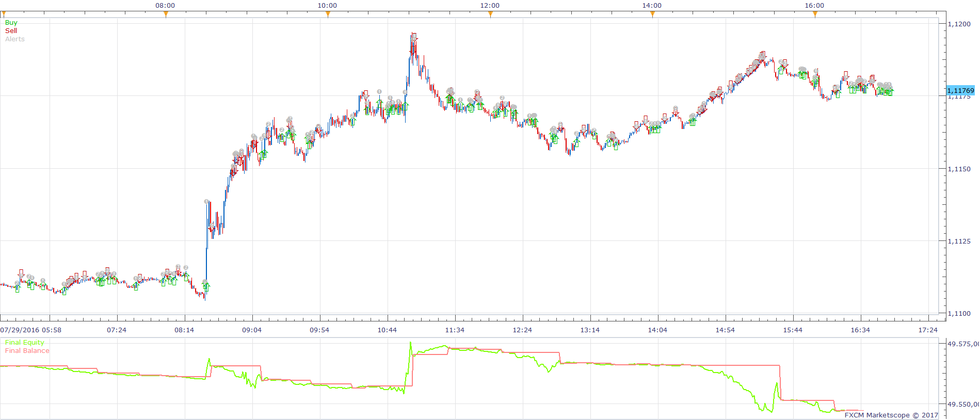Open the FXCM Marketscope copyright text
The width and height of the screenshot is (980, 420).
coord(891,415)
